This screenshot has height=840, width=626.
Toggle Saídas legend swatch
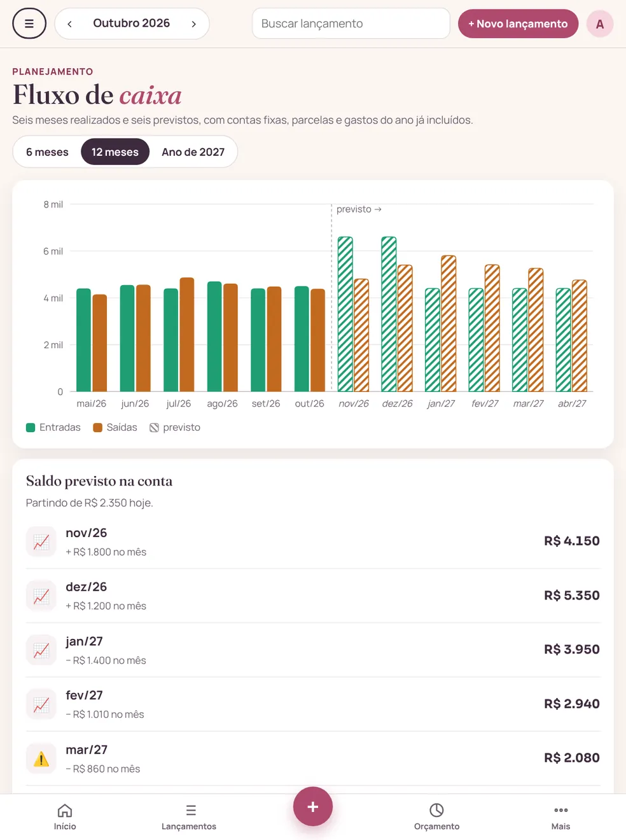[97, 428]
